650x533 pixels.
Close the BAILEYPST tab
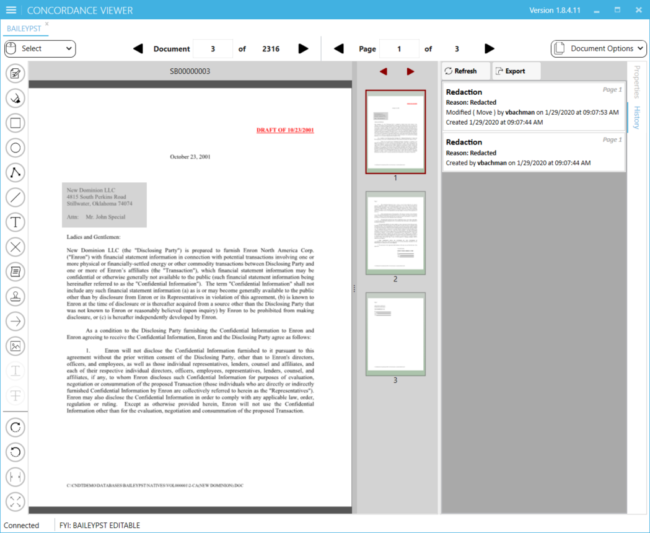point(47,24)
